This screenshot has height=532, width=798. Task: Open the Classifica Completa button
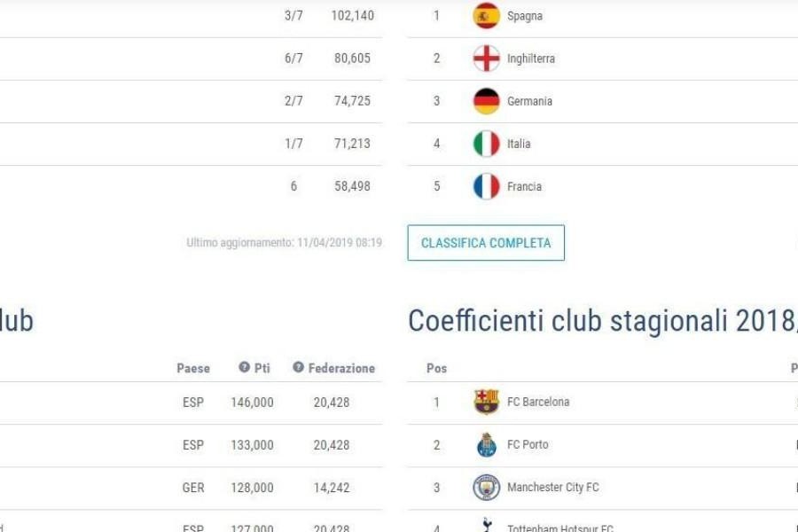[486, 243]
